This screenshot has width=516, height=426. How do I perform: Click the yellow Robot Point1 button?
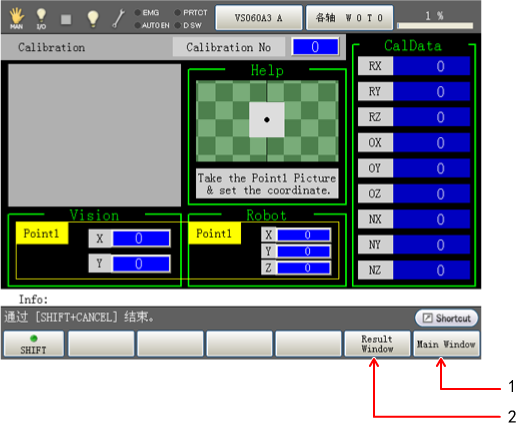(x=214, y=233)
